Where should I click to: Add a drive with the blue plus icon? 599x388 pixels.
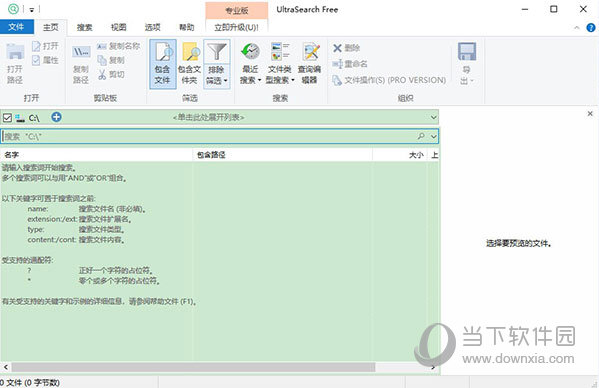(x=56, y=117)
